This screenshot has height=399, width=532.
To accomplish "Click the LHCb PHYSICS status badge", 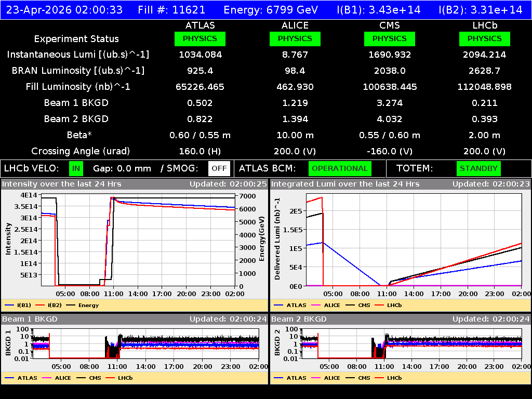I will (x=485, y=38).
